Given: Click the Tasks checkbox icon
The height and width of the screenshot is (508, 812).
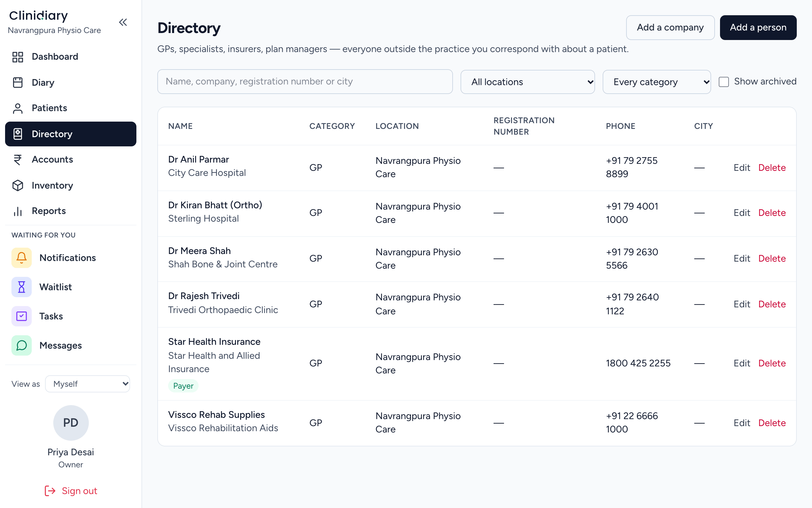Looking at the screenshot, I should pyautogui.click(x=22, y=316).
